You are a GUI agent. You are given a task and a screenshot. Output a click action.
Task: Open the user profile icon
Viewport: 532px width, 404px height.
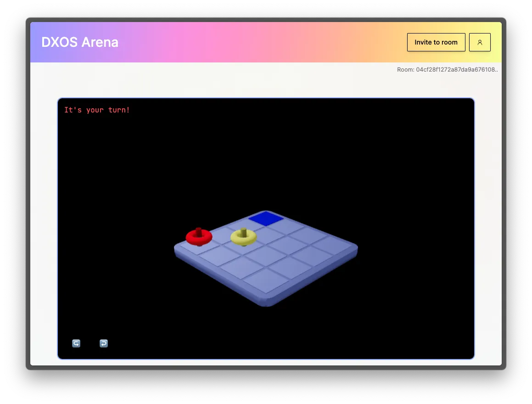pyautogui.click(x=479, y=42)
